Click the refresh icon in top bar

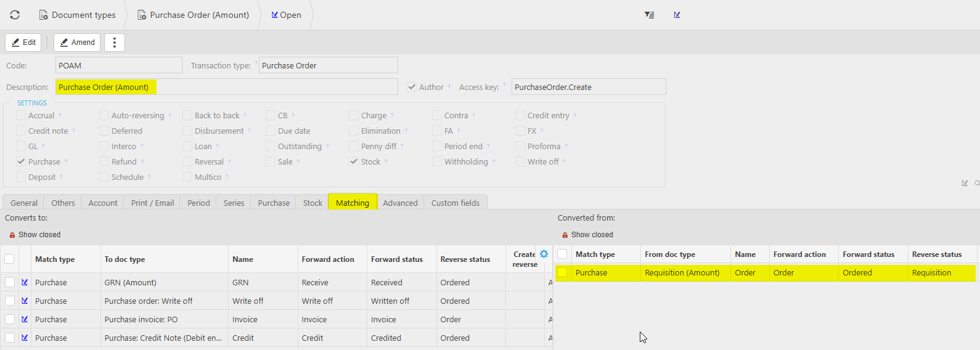pos(15,15)
